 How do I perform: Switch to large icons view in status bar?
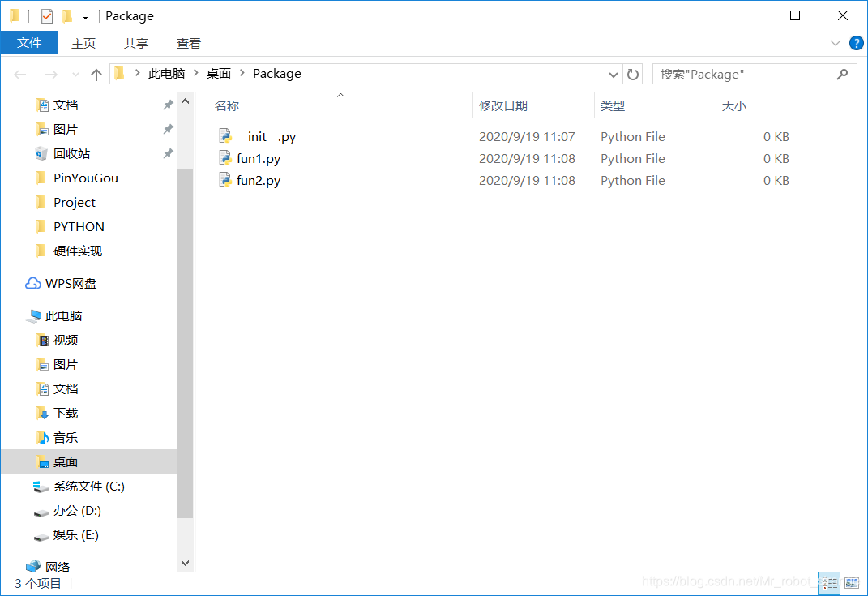pos(852,583)
